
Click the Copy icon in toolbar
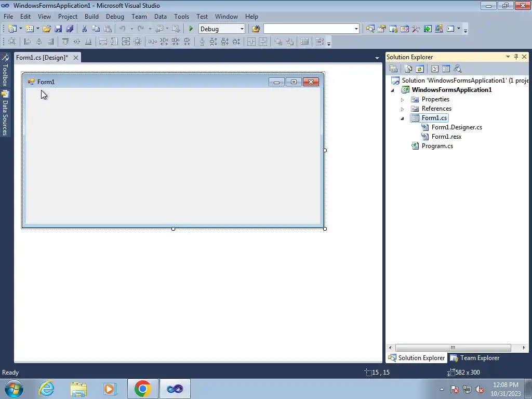click(x=96, y=29)
